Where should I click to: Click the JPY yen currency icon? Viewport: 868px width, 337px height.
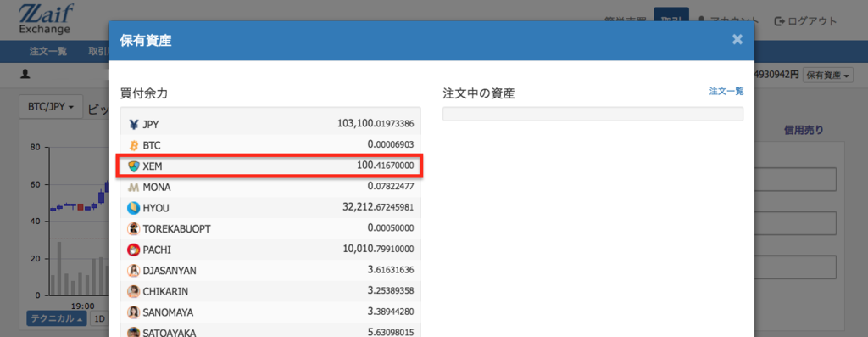pyautogui.click(x=133, y=124)
